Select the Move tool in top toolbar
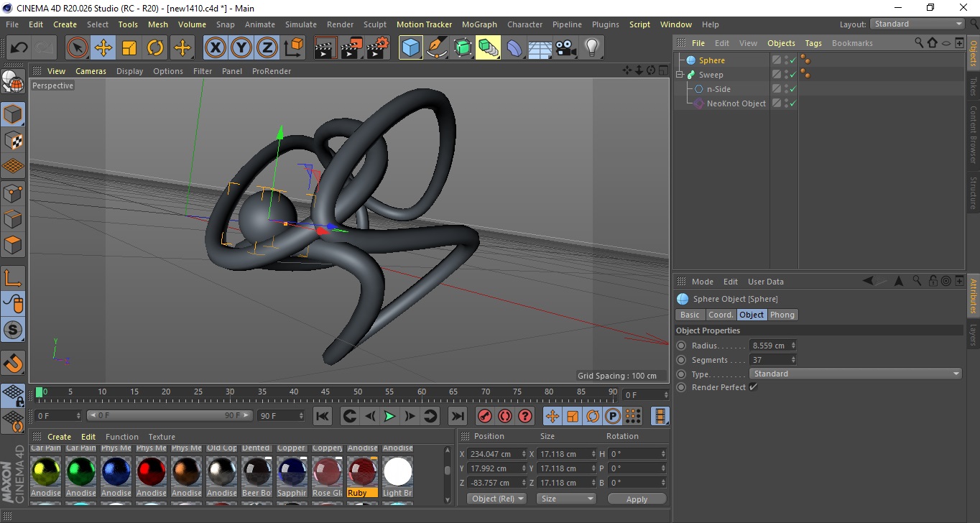This screenshot has width=980, height=523. click(103, 48)
